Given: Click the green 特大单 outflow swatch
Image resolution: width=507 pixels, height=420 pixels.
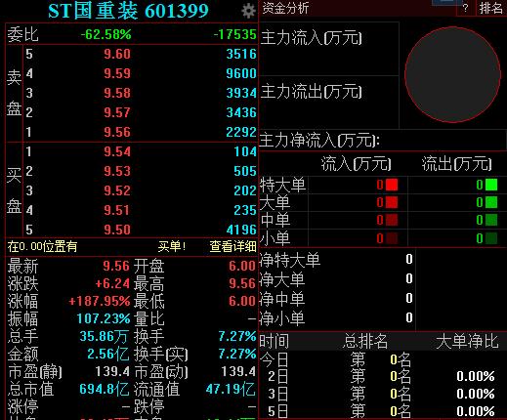Looking at the screenshot, I should pos(491,185).
